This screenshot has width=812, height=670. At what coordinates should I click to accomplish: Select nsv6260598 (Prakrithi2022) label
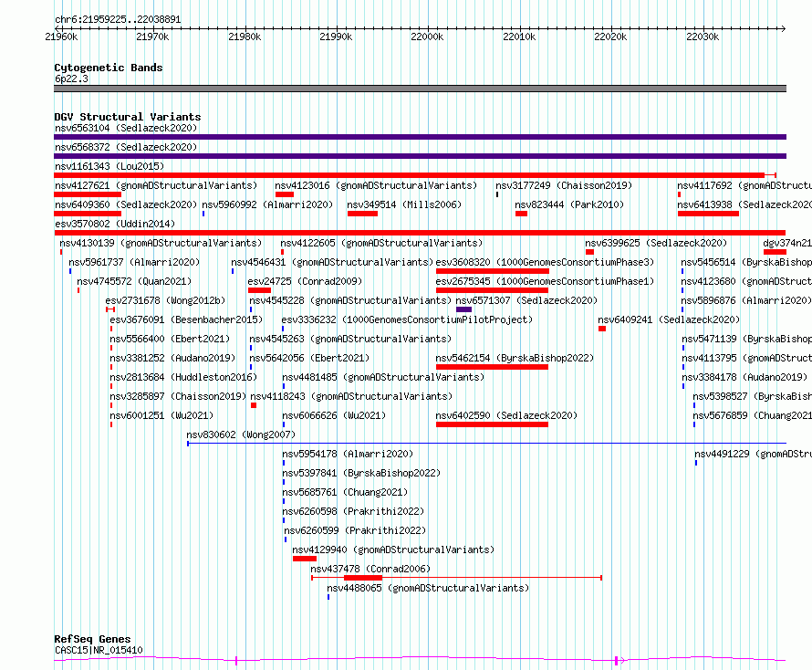click(353, 511)
